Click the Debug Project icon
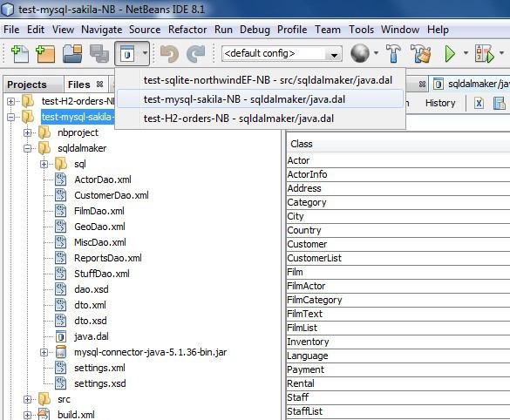 point(485,54)
